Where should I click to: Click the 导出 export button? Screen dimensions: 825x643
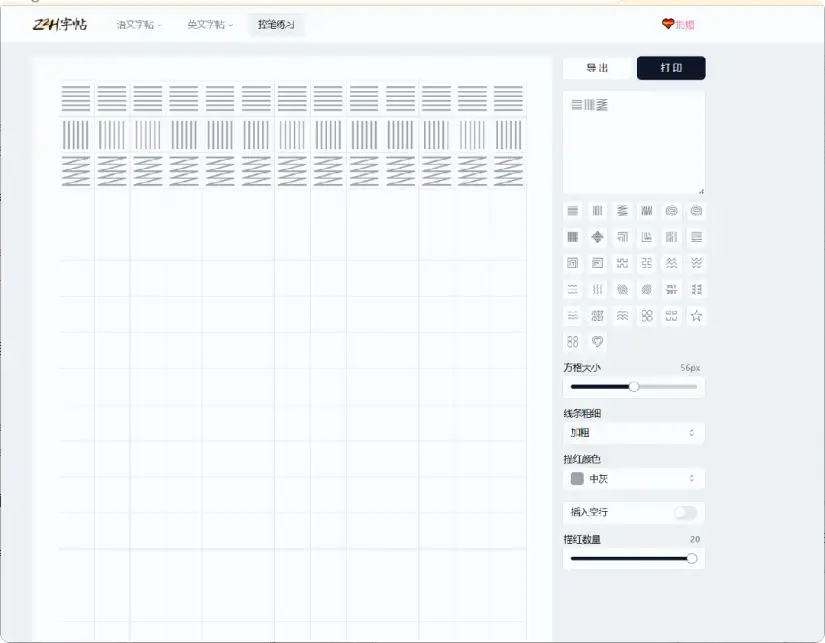pos(597,68)
